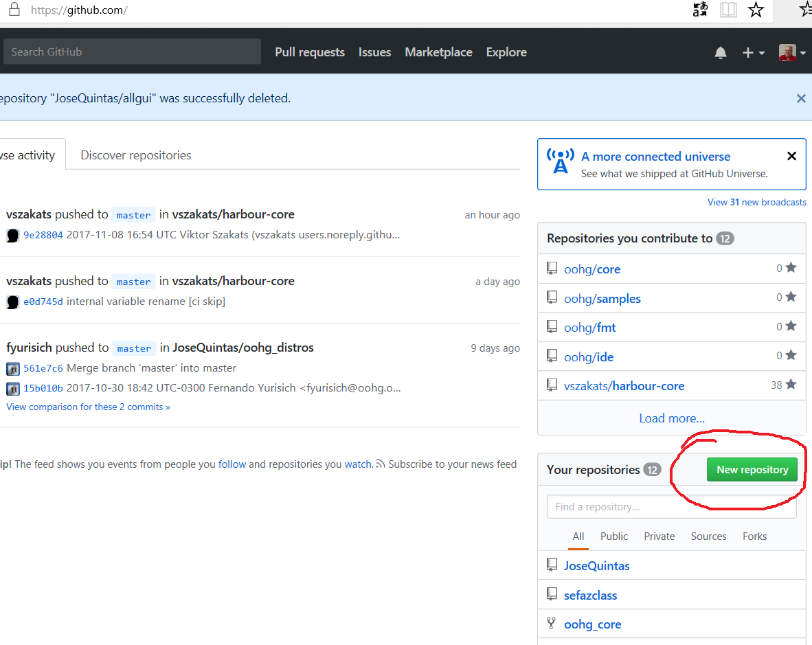Viewport: 812px width, 645px height.
Task: Expand list with Load more link
Action: click(x=671, y=418)
